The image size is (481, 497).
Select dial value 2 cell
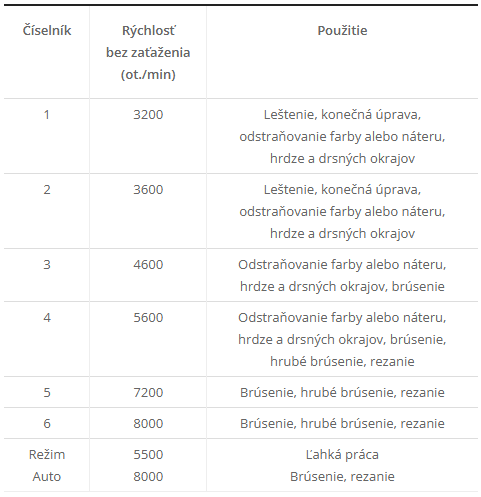(x=47, y=190)
